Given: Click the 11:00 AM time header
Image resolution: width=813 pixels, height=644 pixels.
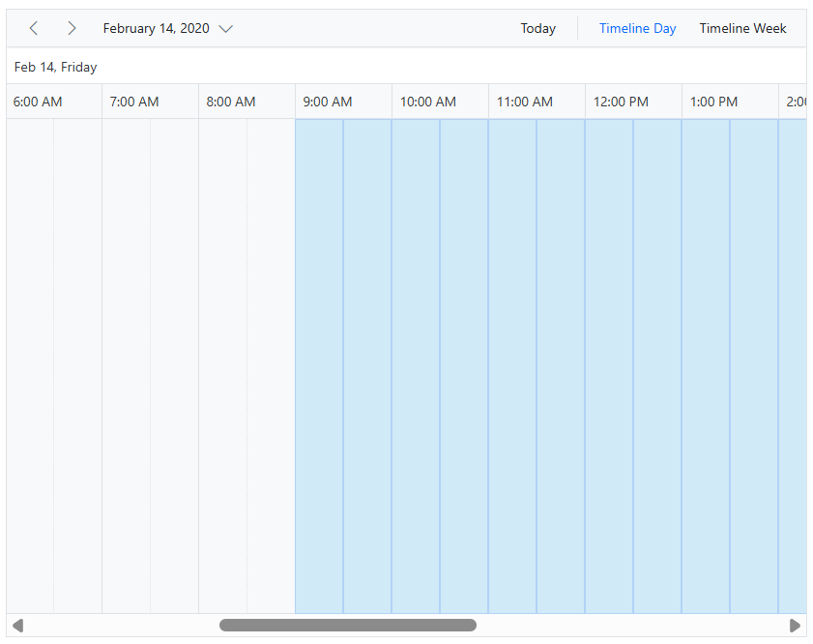Looking at the screenshot, I should click(537, 102).
